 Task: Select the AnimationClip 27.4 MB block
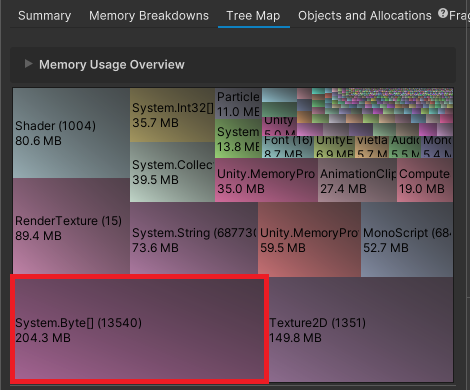[357, 180]
